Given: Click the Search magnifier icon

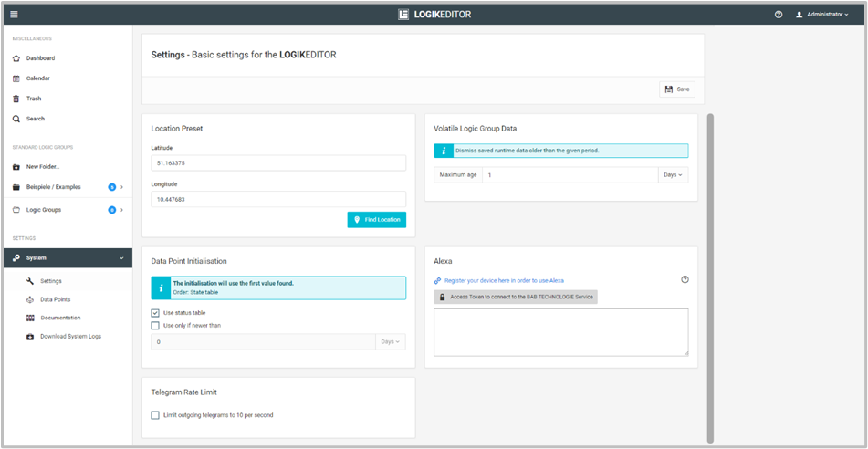Looking at the screenshot, I should coord(16,119).
